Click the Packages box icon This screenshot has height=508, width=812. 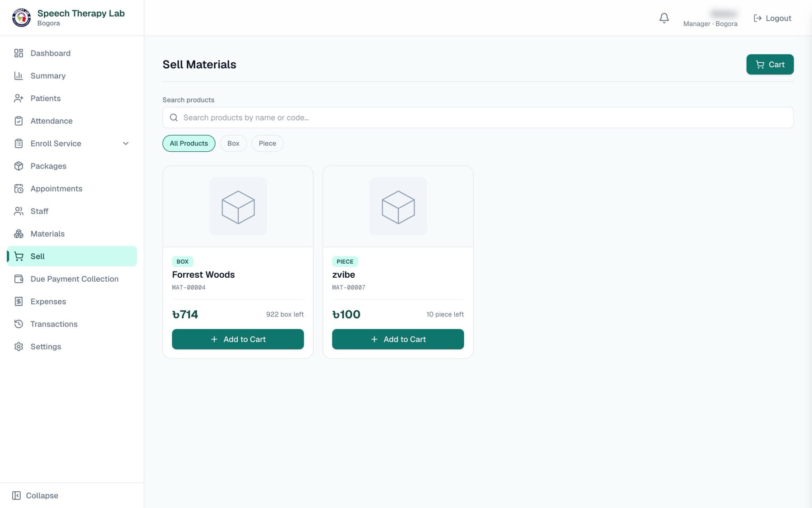point(18,166)
